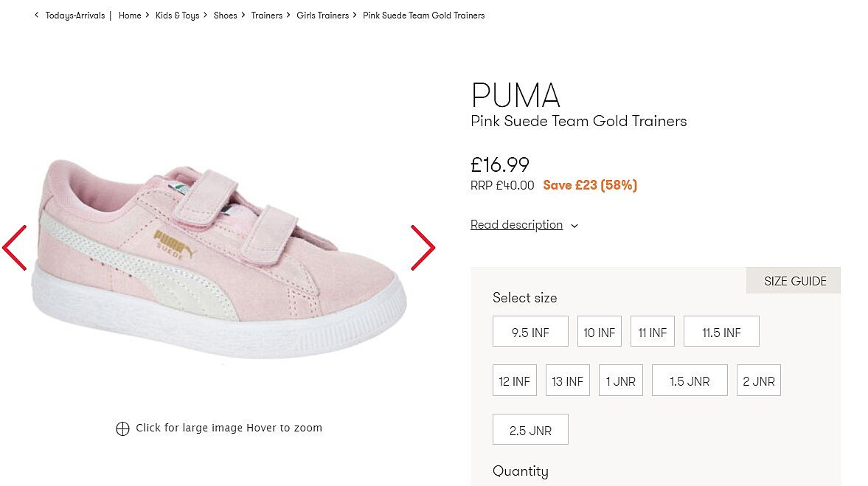Navigate to Kids & Toys breadcrumb
This screenshot has width=868, height=486.
[x=177, y=15]
